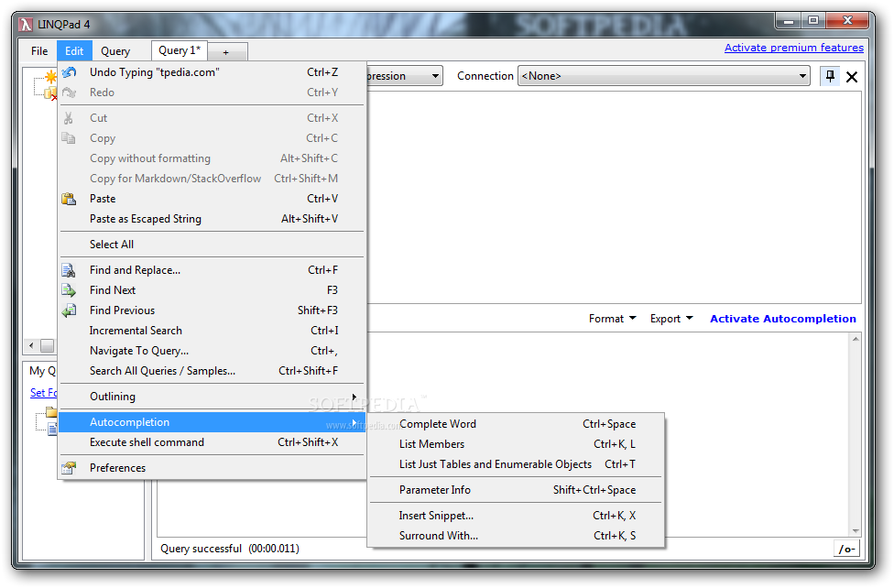
Task: Open the Query menu
Action: pyautogui.click(x=115, y=50)
